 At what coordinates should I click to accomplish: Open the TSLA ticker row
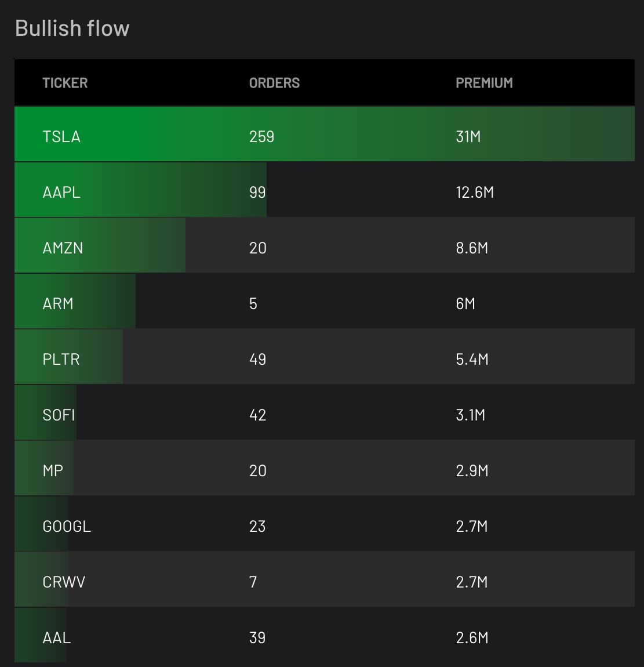click(x=325, y=134)
